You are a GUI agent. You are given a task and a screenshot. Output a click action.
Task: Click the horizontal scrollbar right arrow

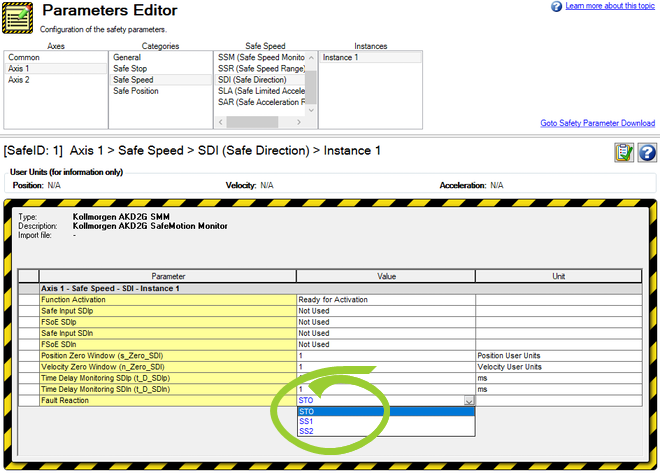click(299, 122)
